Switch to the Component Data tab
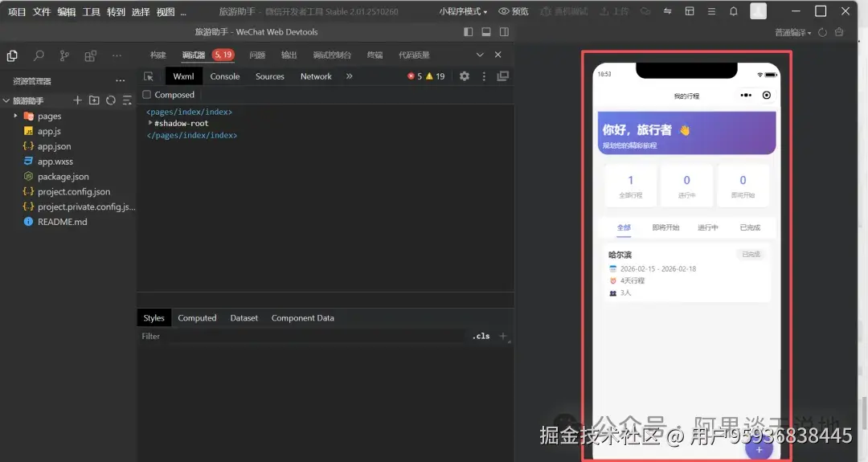The height and width of the screenshot is (462, 868). point(303,318)
